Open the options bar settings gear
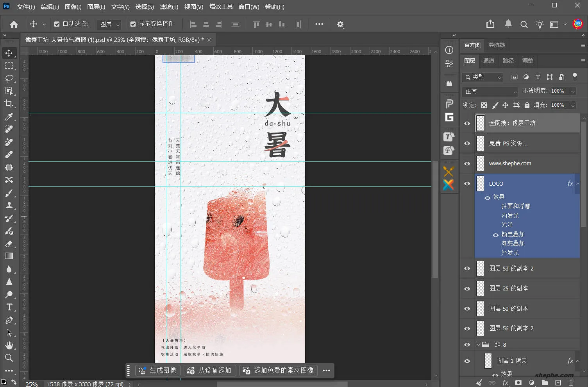 coord(340,24)
